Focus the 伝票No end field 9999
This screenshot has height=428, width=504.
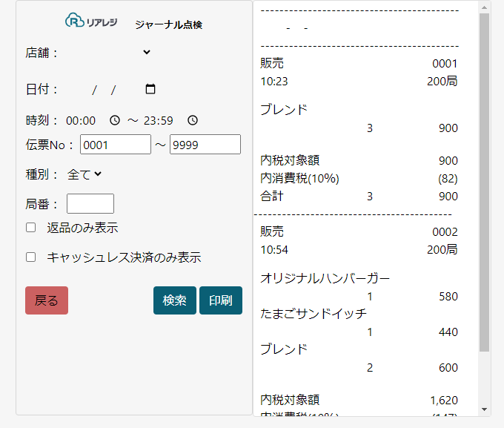click(x=205, y=145)
